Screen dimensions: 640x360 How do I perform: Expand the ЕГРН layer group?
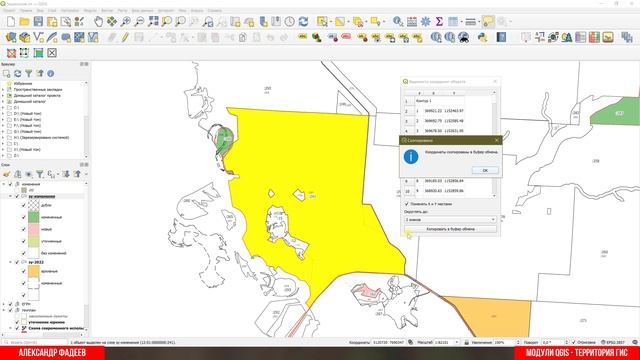click(4, 304)
